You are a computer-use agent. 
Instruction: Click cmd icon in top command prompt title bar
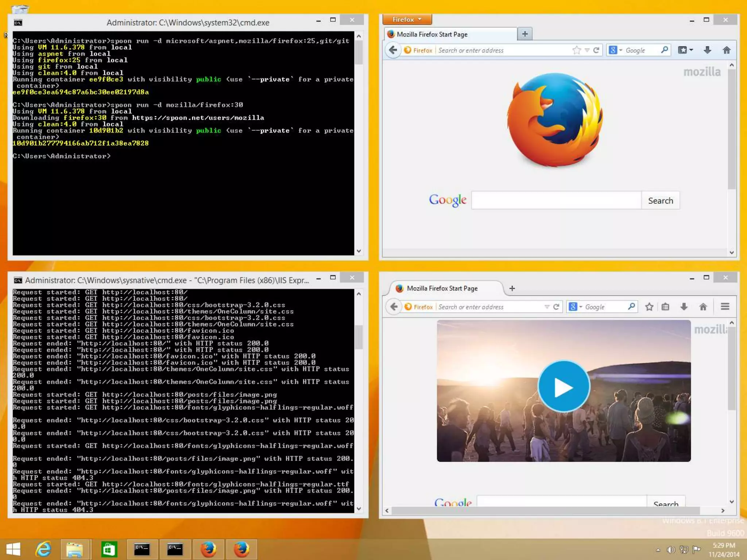(18, 23)
